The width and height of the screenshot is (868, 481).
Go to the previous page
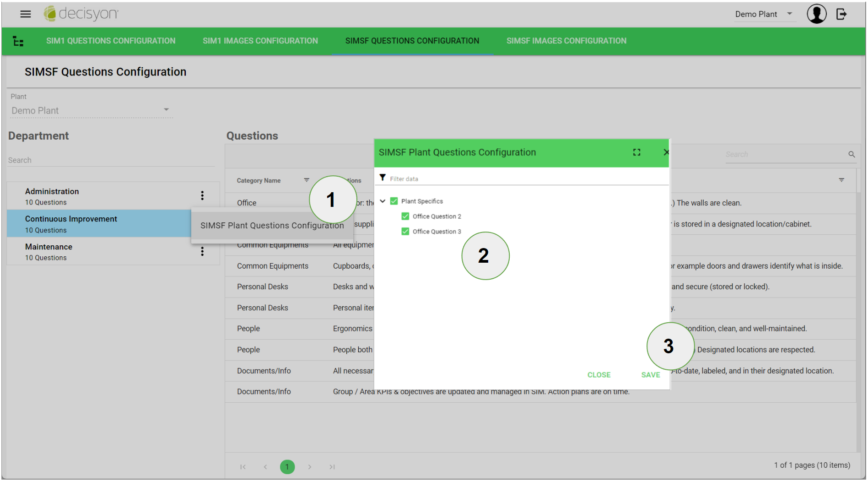[265, 467]
